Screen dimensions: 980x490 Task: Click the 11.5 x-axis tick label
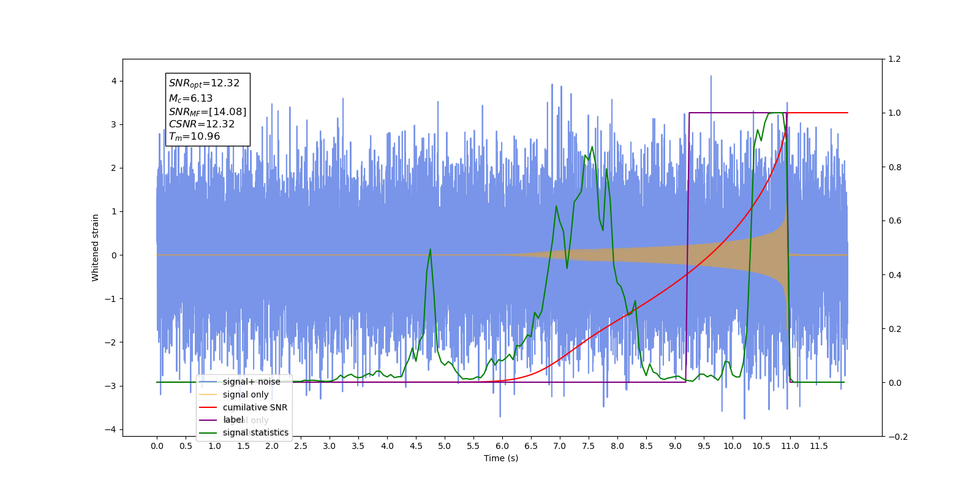pyautogui.click(x=819, y=446)
